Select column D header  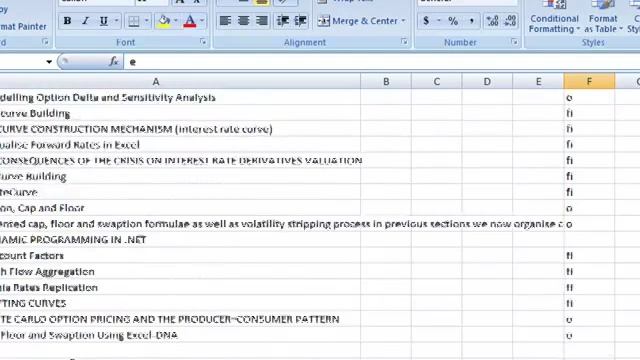coord(487,82)
